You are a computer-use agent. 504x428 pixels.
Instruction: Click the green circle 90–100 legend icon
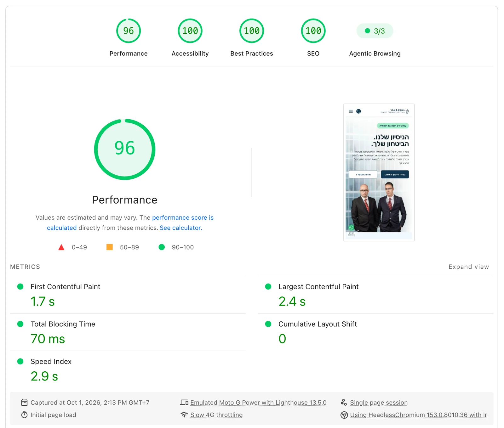pyautogui.click(x=162, y=247)
